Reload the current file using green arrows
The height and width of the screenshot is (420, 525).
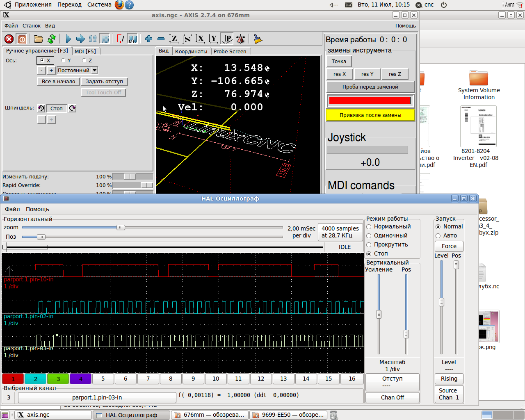click(52, 39)
